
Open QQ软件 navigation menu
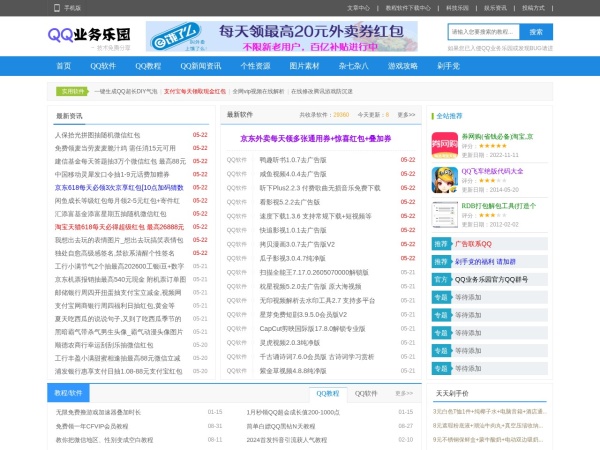[x=103, y=66]
